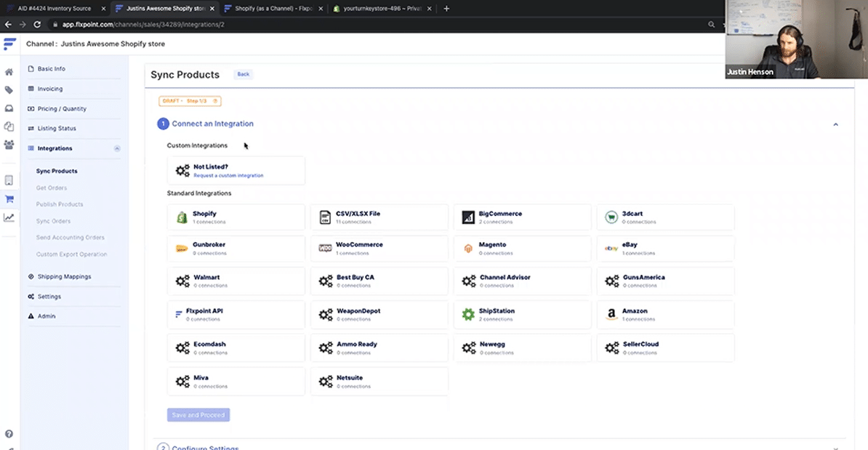This screenshot has height=450, width=868.
Task: Open the home icon in left rail
Action: point(9,72)
